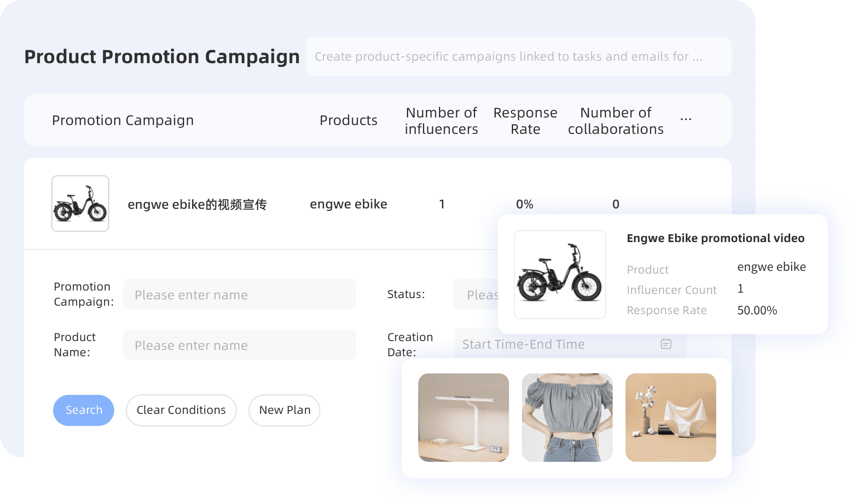Select the white underwear product image

[x=671, y=417]
